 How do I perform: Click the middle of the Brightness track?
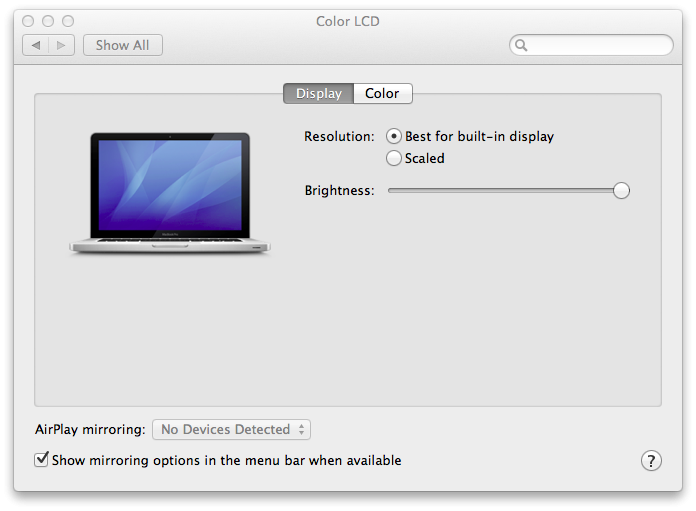click(505, 190)
